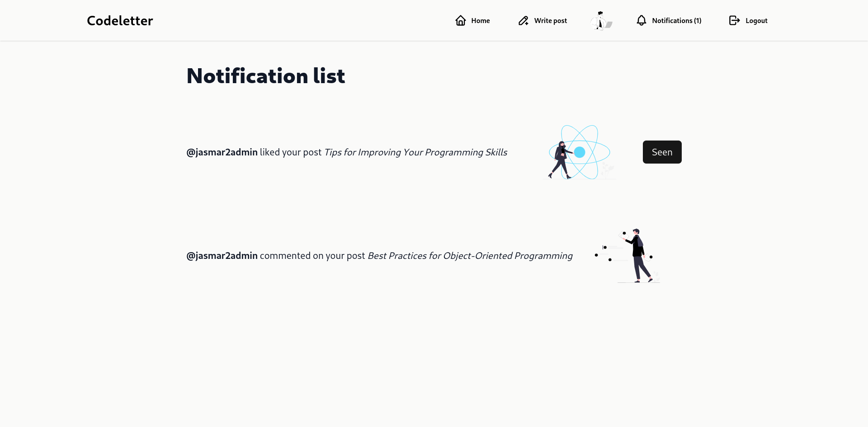Viewport: 868px width, 427px height.
Task: Click the walking man illustration thumbnail
Action: pos(628,256)
